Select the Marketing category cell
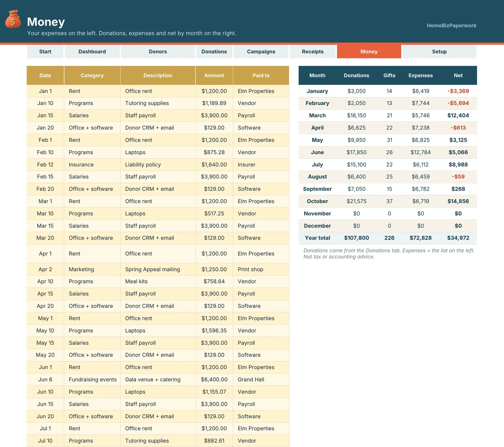The height and width of the screenshot is (447, 504). point(92,269)
